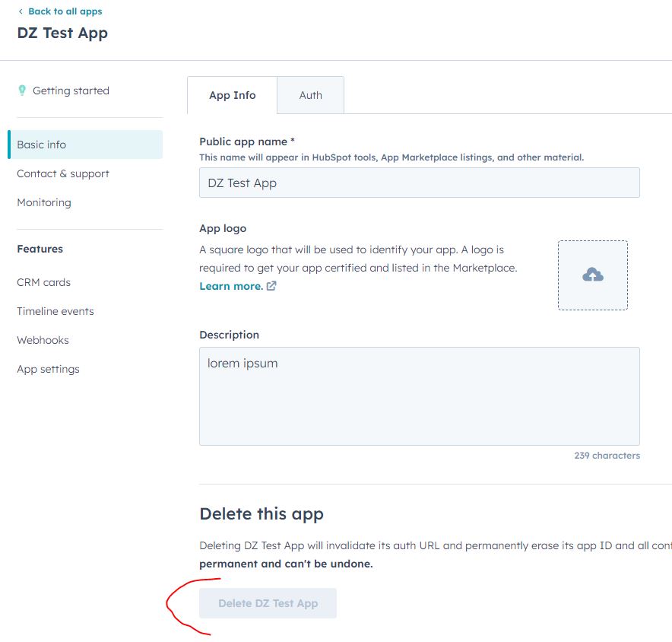Click the Delete DZ Test App button
Screen dimensions: 672x642
tap(268, 602)
